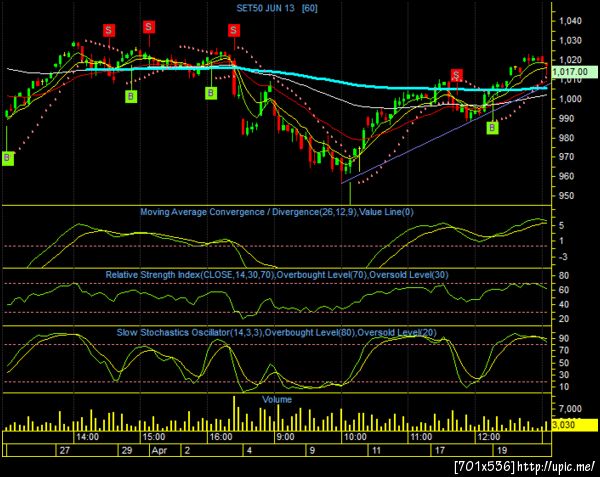The image size is (600, 477).
Task: Click the B buy marker just before 15:00
Action: (131, 96)
